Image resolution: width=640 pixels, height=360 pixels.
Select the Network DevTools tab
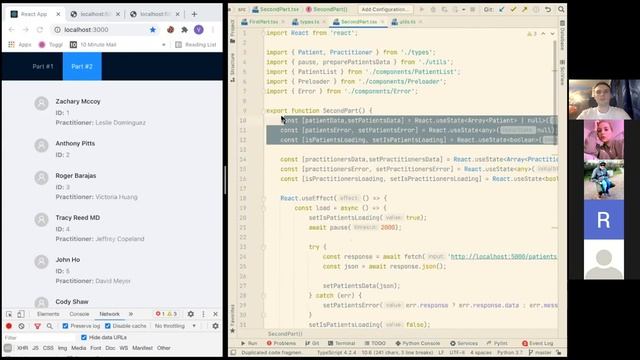tap(109, 314)
